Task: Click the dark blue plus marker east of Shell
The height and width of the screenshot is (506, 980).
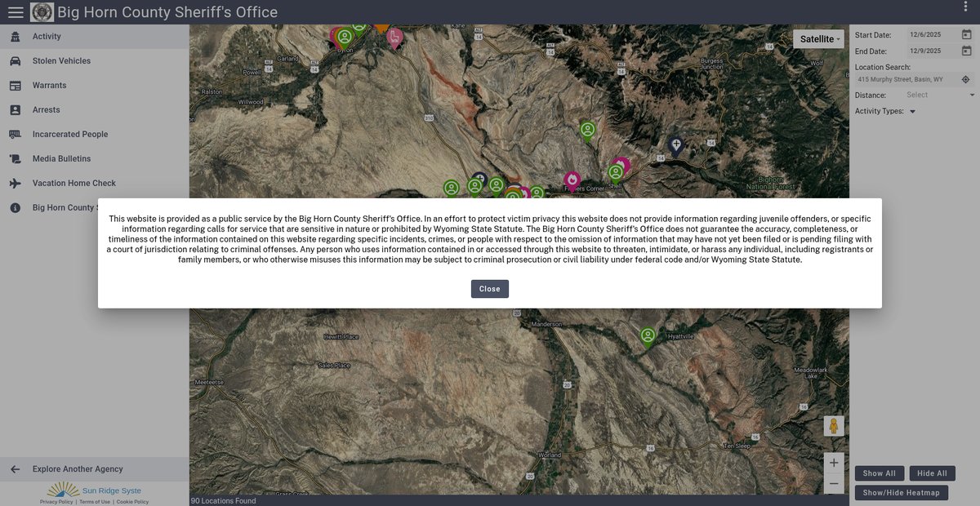Action: [675, 146]
